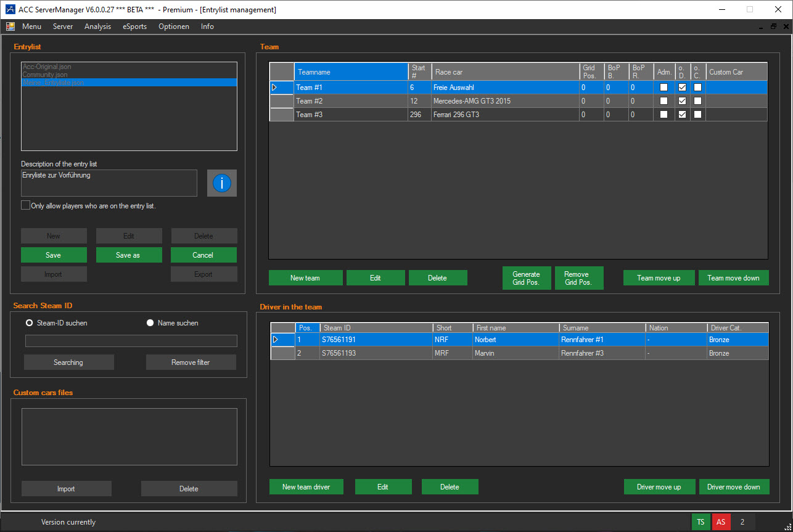Tick the Adm. checkbox for Team #2
Viewport: 793px width, 532px height.
[x=664, y=101]
